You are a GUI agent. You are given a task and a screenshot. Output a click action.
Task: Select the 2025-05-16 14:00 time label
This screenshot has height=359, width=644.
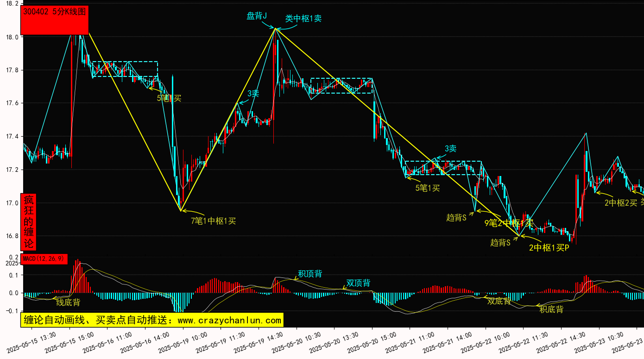[145, 342]
